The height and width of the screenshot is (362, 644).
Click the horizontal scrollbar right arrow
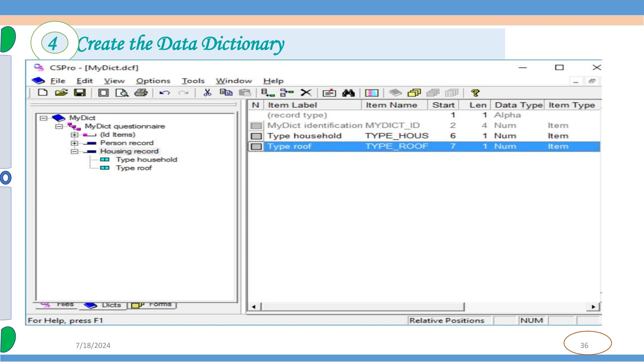[593, 307]
